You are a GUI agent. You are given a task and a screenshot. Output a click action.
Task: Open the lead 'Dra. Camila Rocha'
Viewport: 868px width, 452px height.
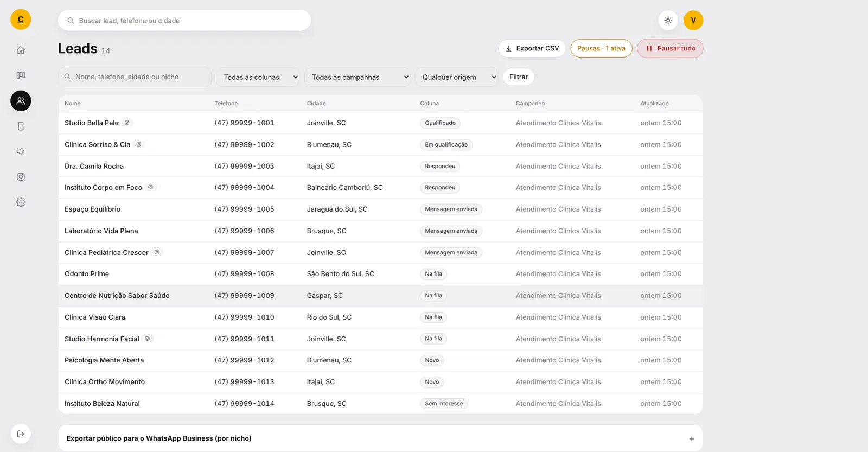(94, 166)
